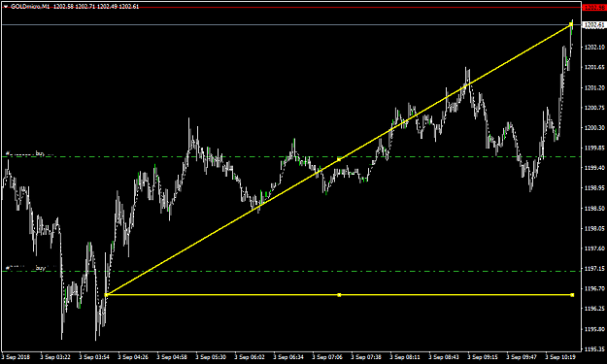
Task: Click the '3 Sep 03:54' time label
Action: 94,357
